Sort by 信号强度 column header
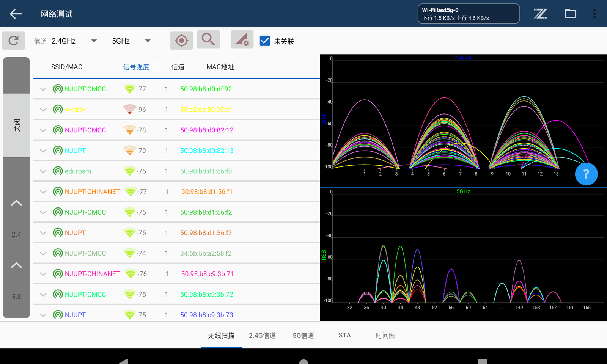This screenshot has height=364, width=607. 136,67
